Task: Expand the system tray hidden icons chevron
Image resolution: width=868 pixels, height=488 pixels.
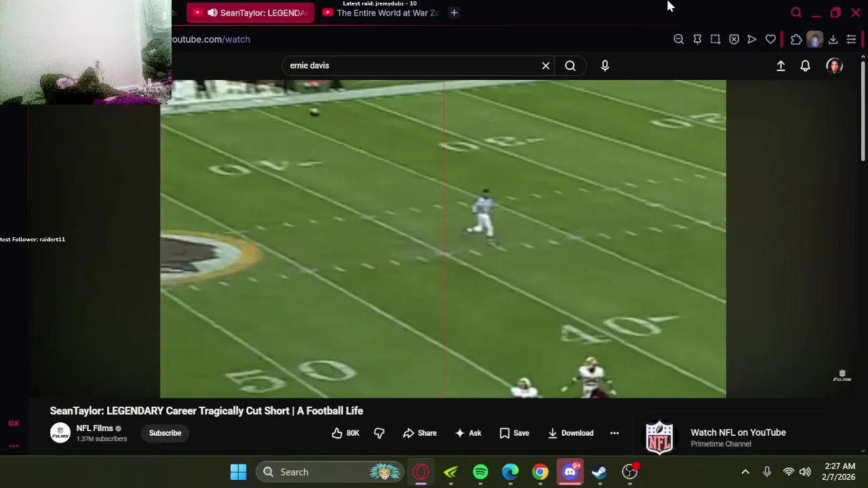Action: click(x=745, y=472)
